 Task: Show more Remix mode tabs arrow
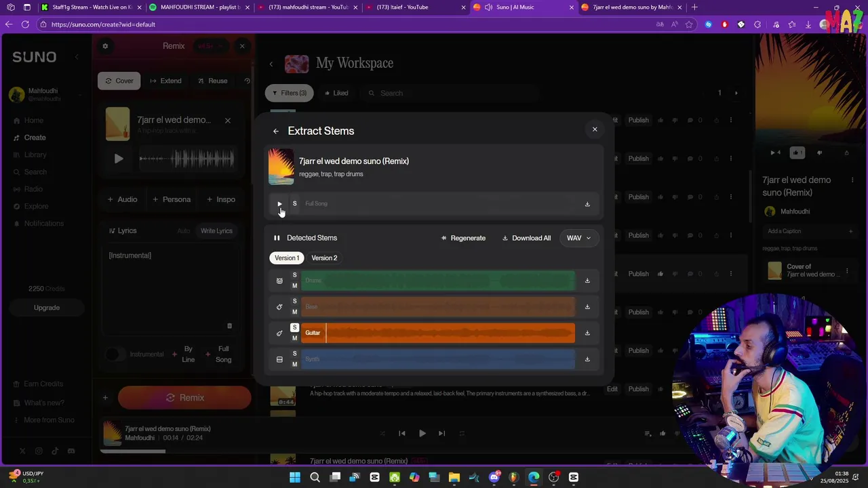pyautogui.click(x=247, y=81)
